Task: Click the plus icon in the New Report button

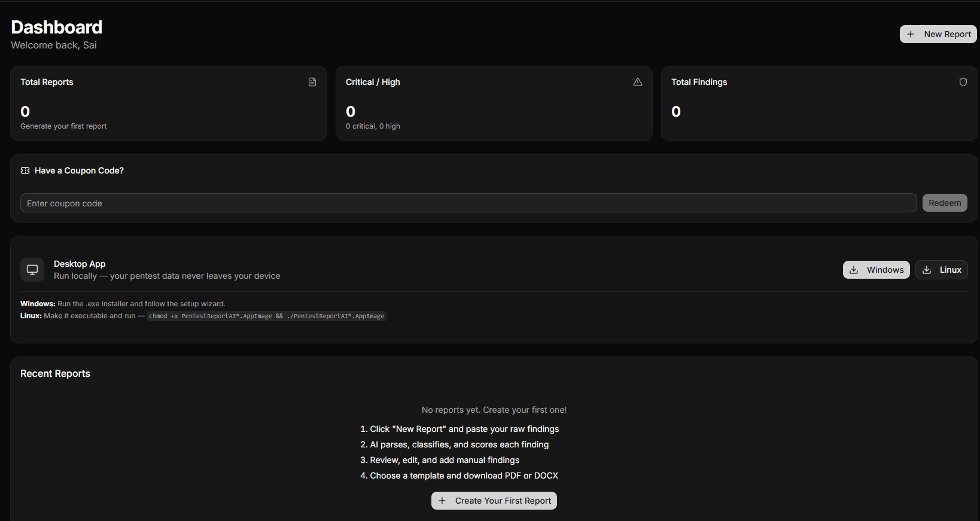Action: [911, 34]
